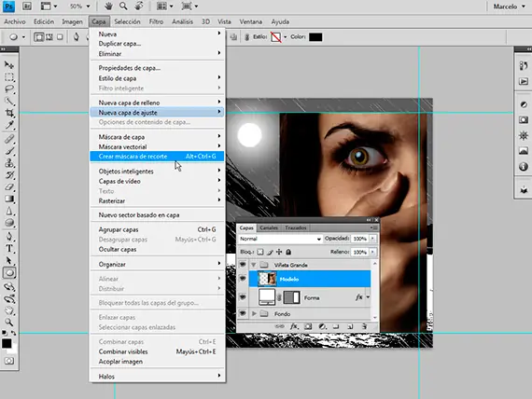Open the Filtro menu
The image size is (532, 399).
click(156, 21)
